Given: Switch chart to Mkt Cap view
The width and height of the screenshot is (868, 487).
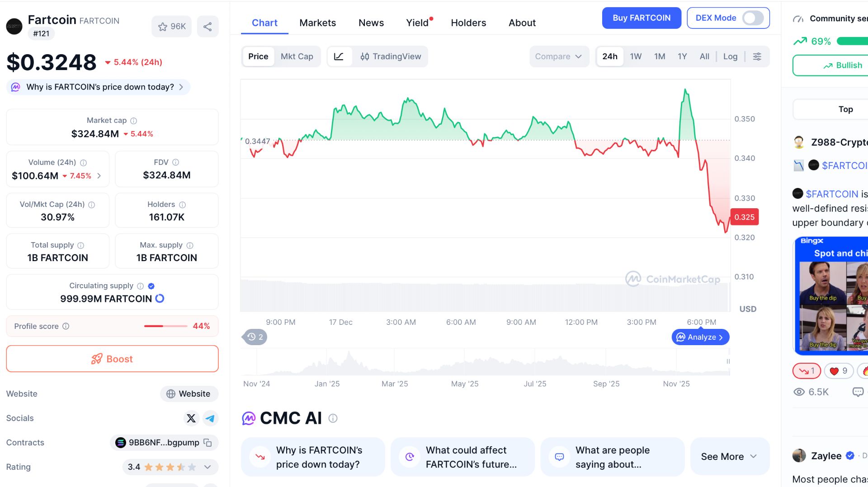Looking at the screenshot, I should pos(297,56).
